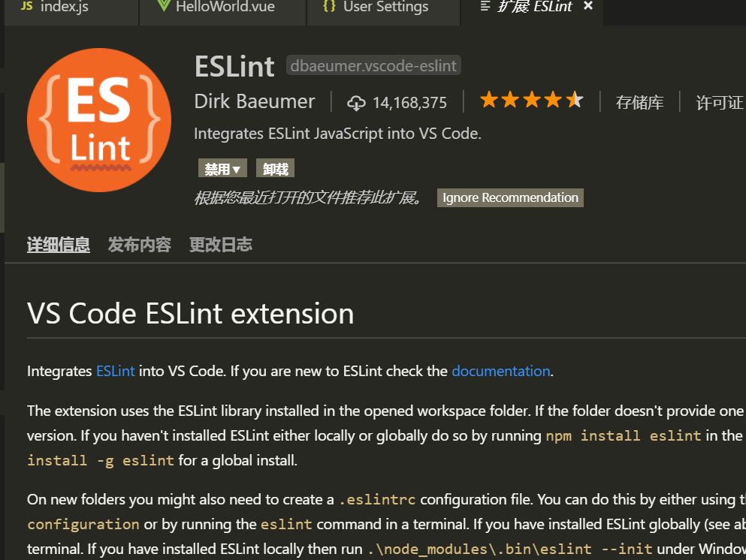Click the 根据您最近打开的文件推荐此扩展 recommendation note
Image resolution: width=746 pixels, height=560 pixels.
coord(308,197)
